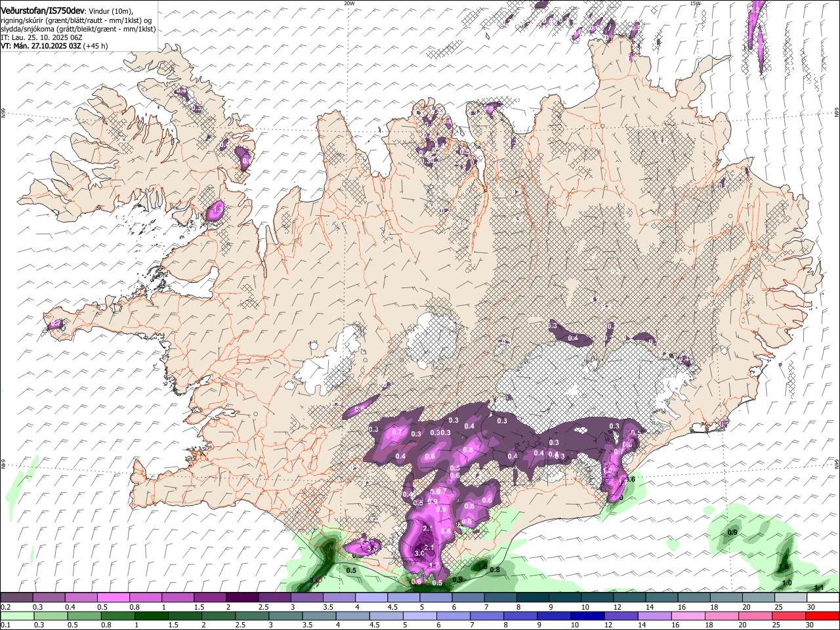
Task: Click the '1.8' value off the south coast
Action: (482, 566)
